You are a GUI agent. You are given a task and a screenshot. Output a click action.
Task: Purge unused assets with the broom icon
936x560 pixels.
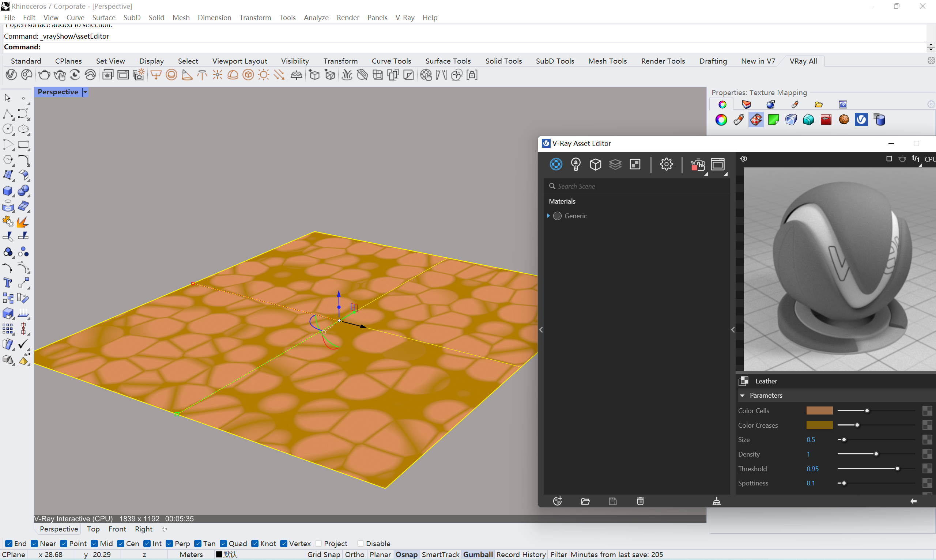click(716, 501)
